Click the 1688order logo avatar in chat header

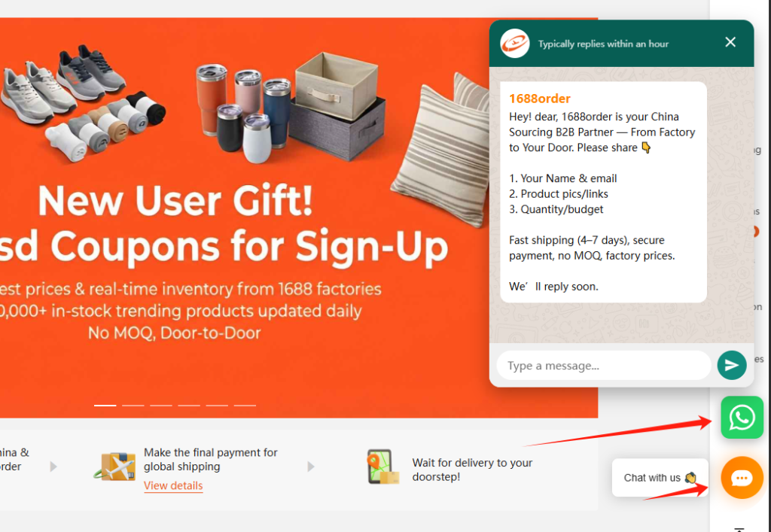pos(514,43)
